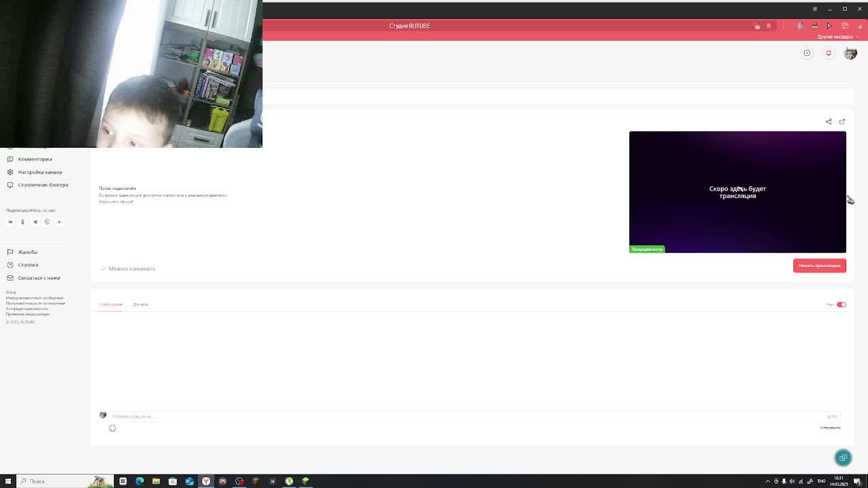Open the support chat floating button
868x488 pixels.
[843, 457]
